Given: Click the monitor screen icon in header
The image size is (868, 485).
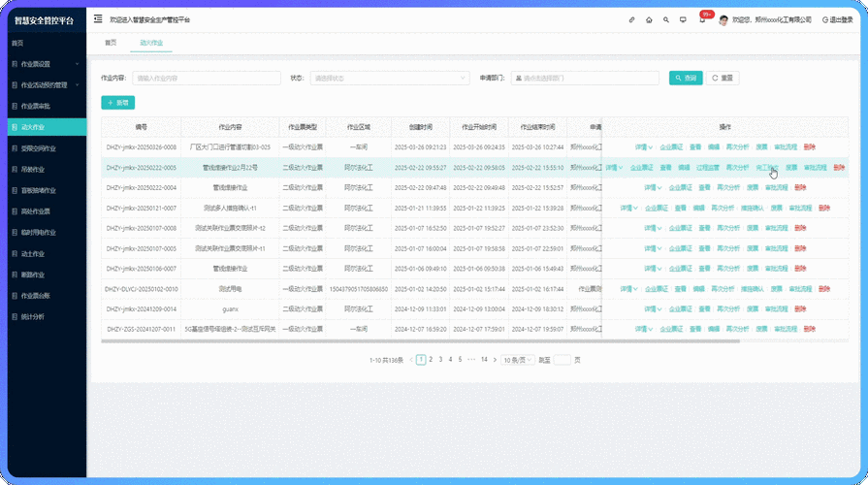Looking at the screenshot, I should (683, 19).
